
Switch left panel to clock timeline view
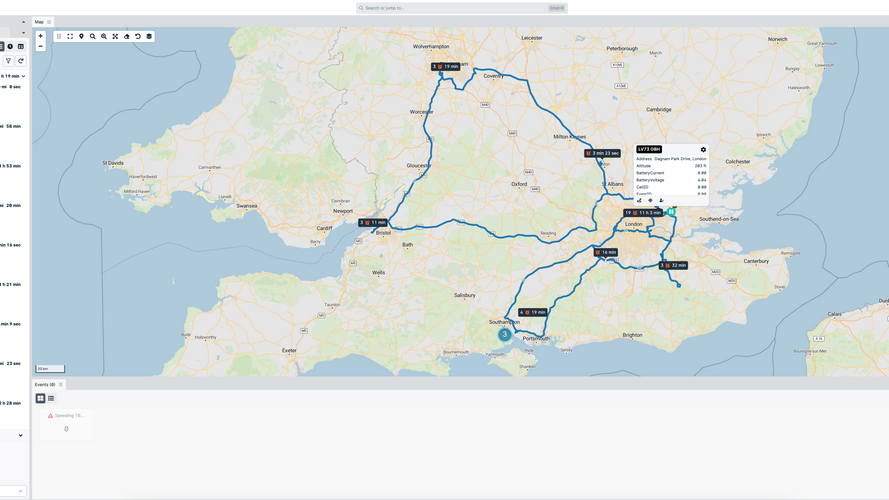(x=10, y=46)
